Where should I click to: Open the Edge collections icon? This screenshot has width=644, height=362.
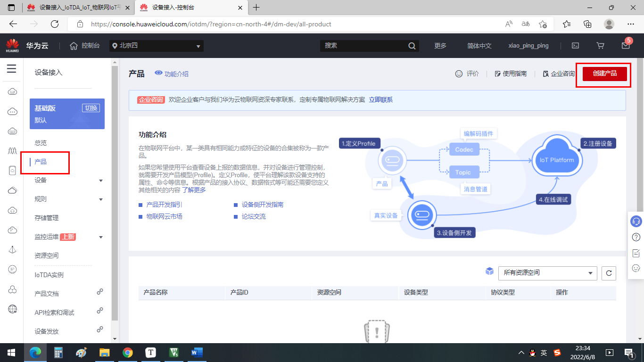[x=587, y=24]
